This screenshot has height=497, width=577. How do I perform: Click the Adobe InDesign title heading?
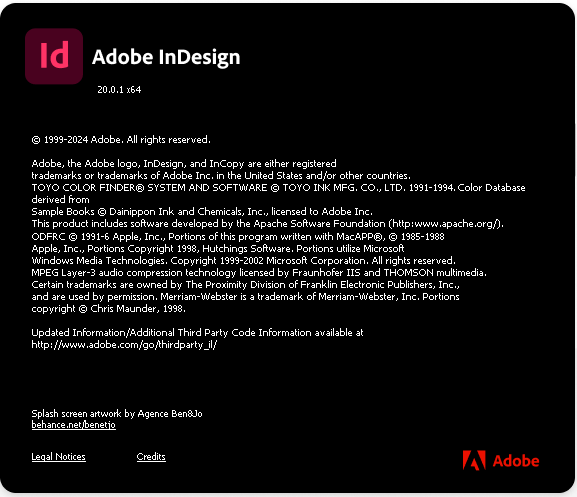point(166,57)
